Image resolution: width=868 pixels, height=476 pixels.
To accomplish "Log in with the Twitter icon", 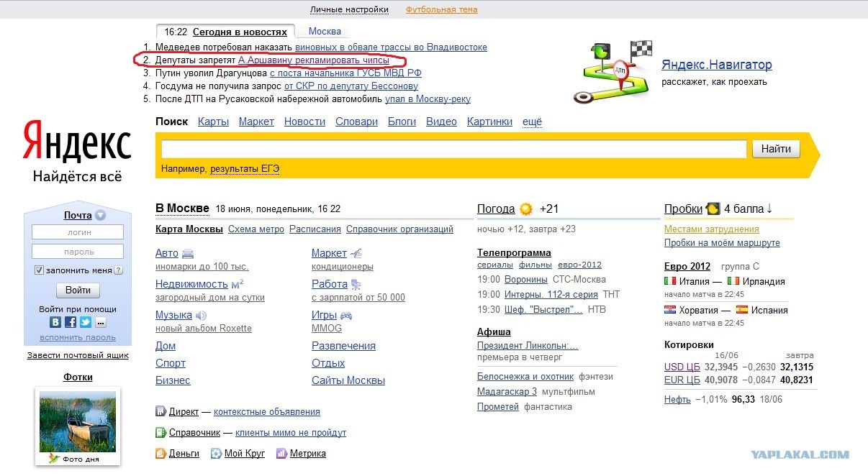I will tap(86, 322).
